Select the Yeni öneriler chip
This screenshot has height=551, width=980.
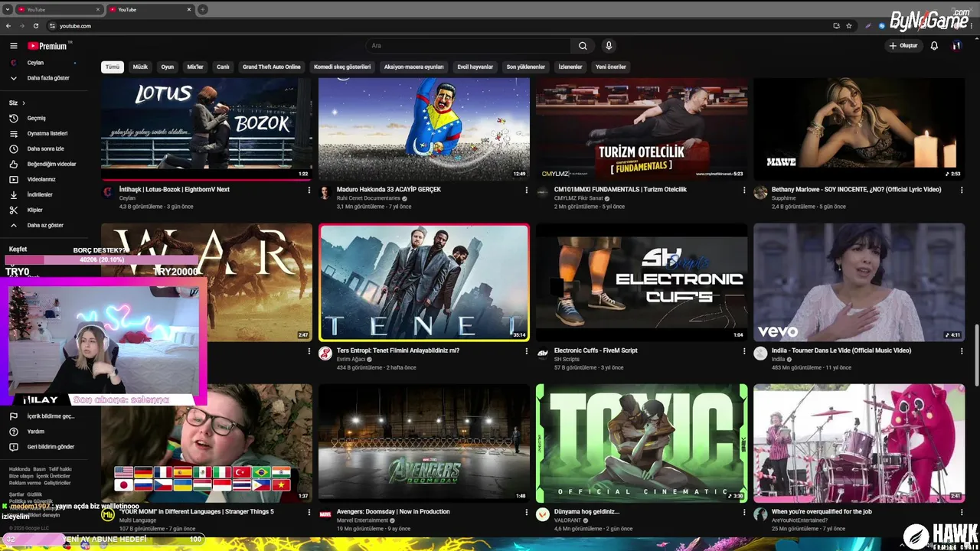pyautogui.click(x=611, y=67)
